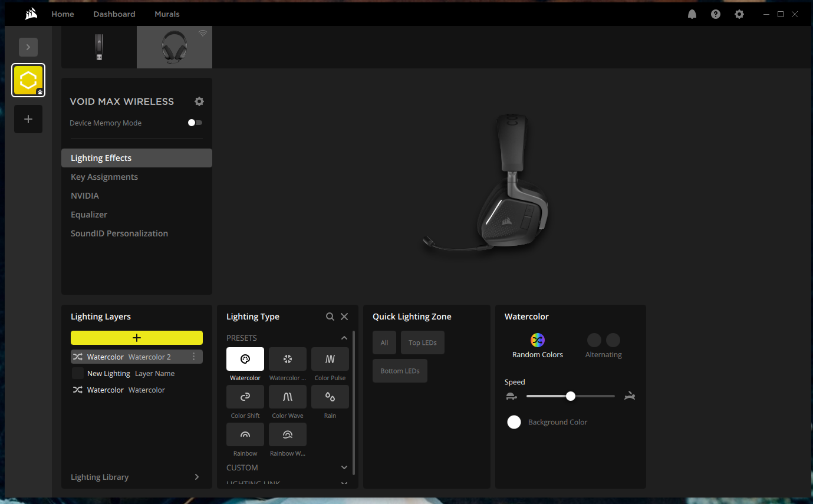The image size is (813, 504).
Task: Select the Watercolor lighting preset
Action: 245,359
